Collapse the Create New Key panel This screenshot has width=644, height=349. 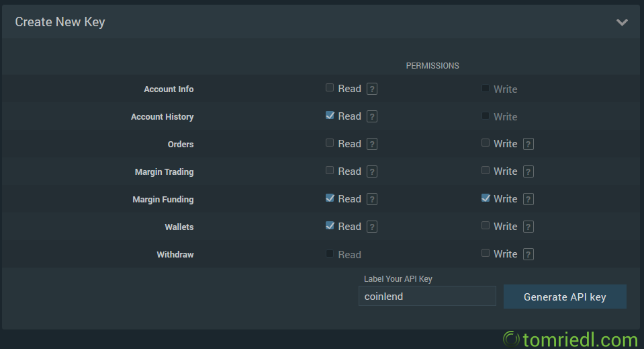(622, 22)
